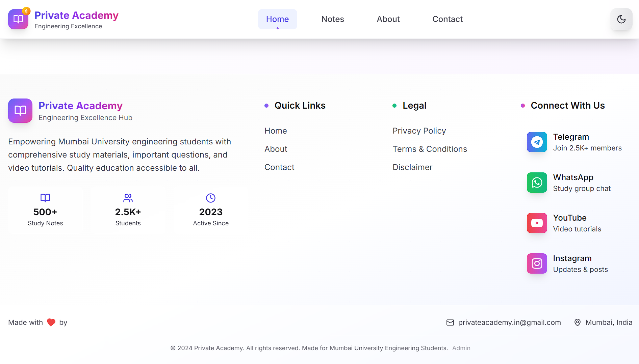Image resolution: width=639 pixels, height=364 pixels.
Task: Click the envelope icon beside the email
Action: (x=450, y=323)
